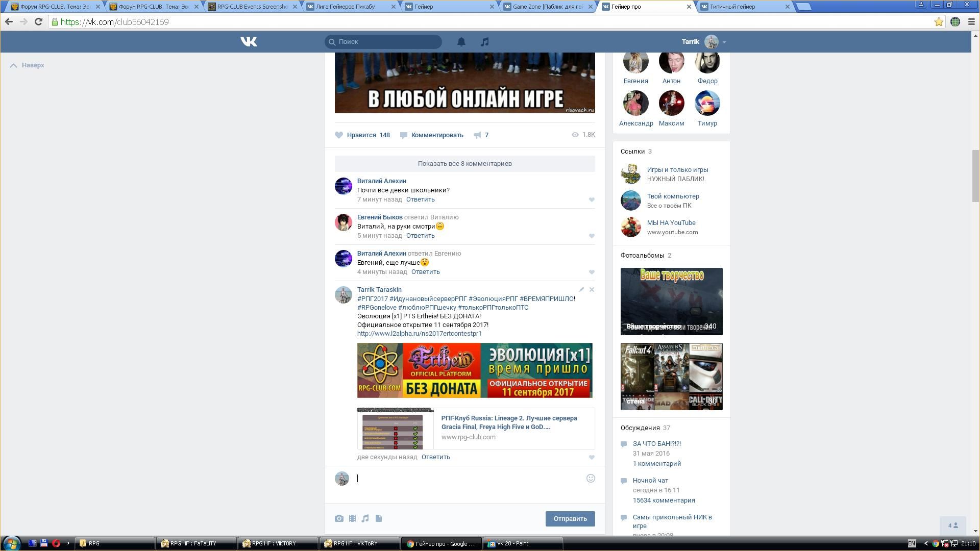Open 'Игры и только игры' link
This screenshot has width=980, height=551.
tap(677, 170)
